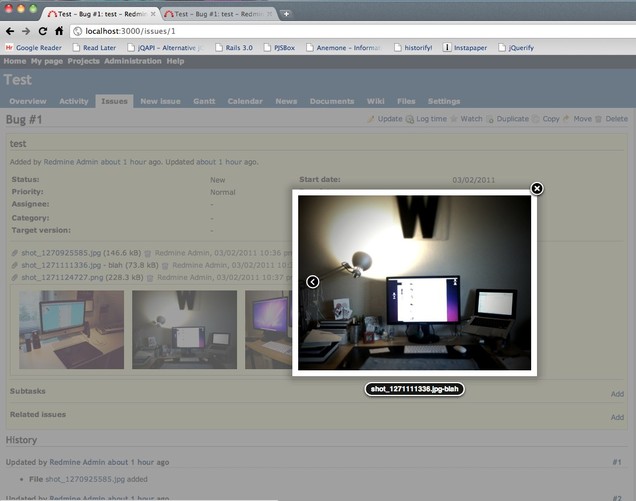Click Redmine Admin in history entry
Image resolution: width=636 pixels, height=501 pixels.
point(77,462)
